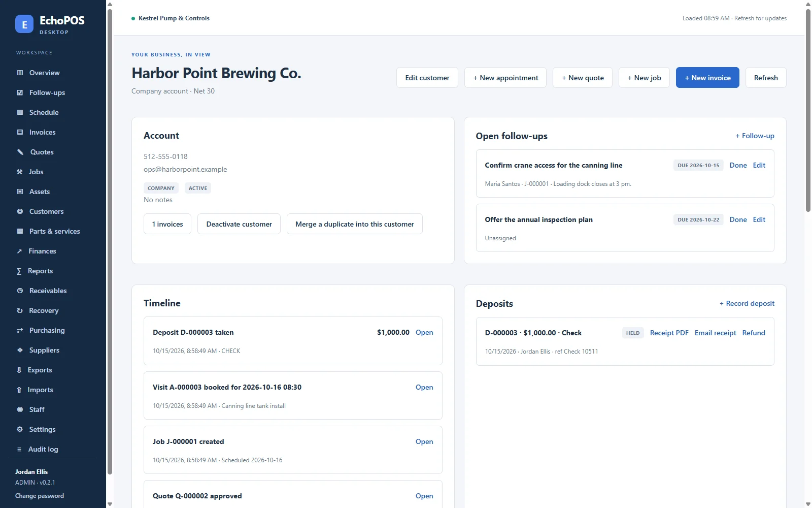Screen dimensions: 812x508
Task: Open the Overview sidebar icon
Action: click(x=20, y=73)
